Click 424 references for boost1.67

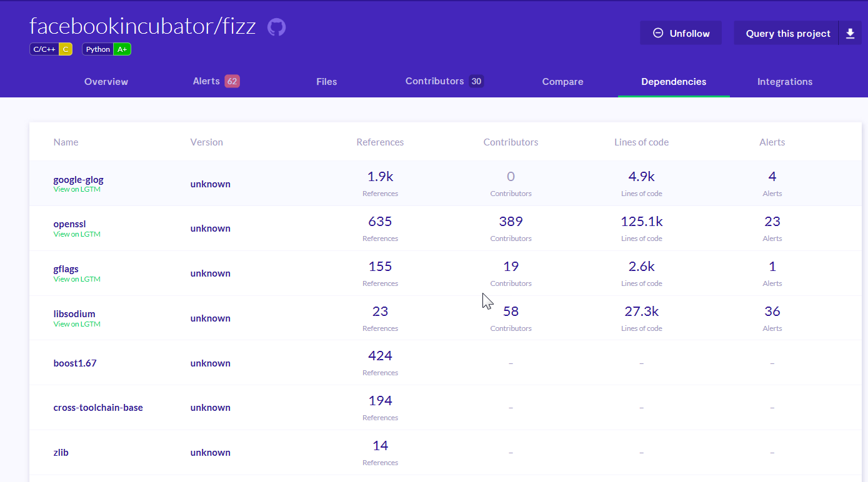click(380, 356)
